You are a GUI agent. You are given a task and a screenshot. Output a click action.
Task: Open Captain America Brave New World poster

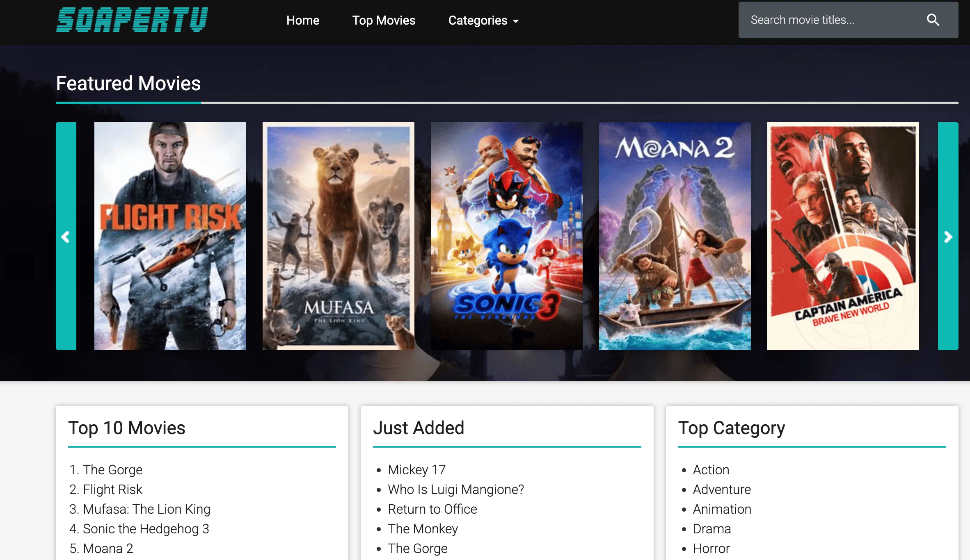pyautogui.click(x=843, y=236)
